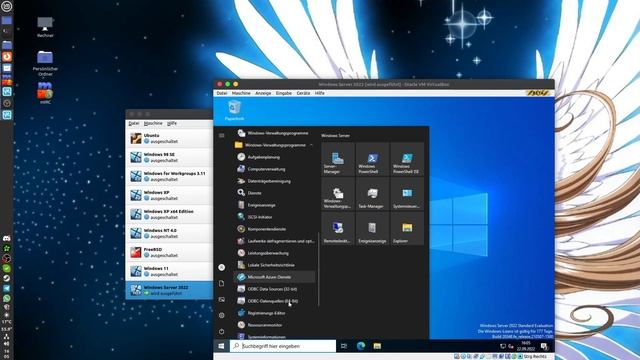Select the Windows XP x64 Edition VM
Screen dimensions: 640x360
(169, 214)
